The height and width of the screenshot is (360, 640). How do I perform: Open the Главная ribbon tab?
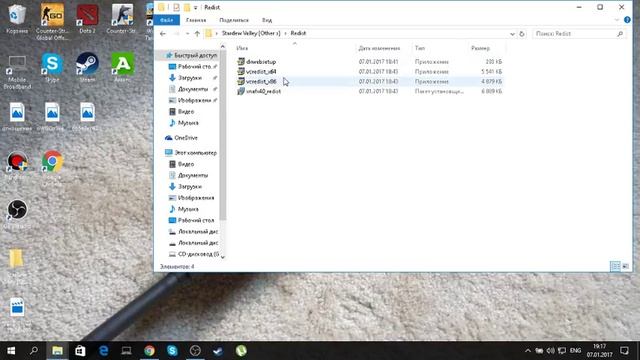(196, 20)
